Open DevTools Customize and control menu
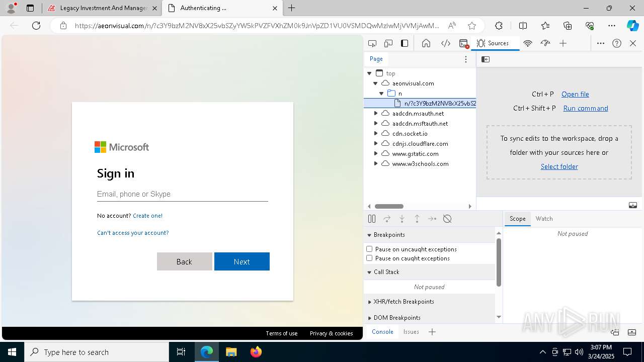 point(601,43)
